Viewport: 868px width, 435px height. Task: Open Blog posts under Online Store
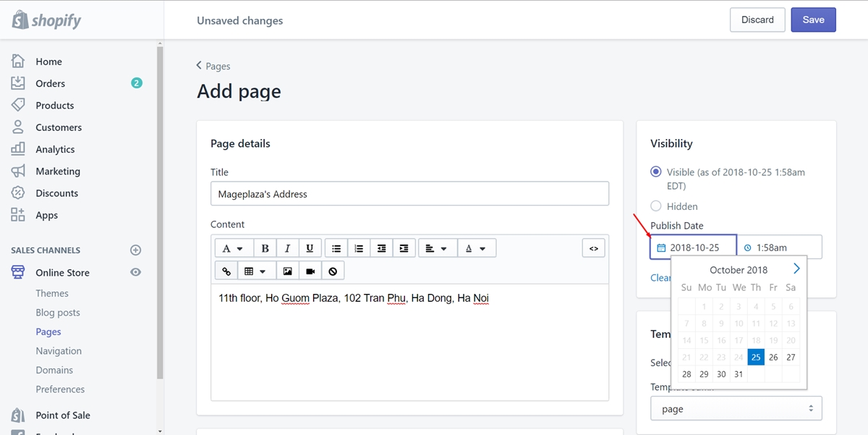tap(58, 313)
